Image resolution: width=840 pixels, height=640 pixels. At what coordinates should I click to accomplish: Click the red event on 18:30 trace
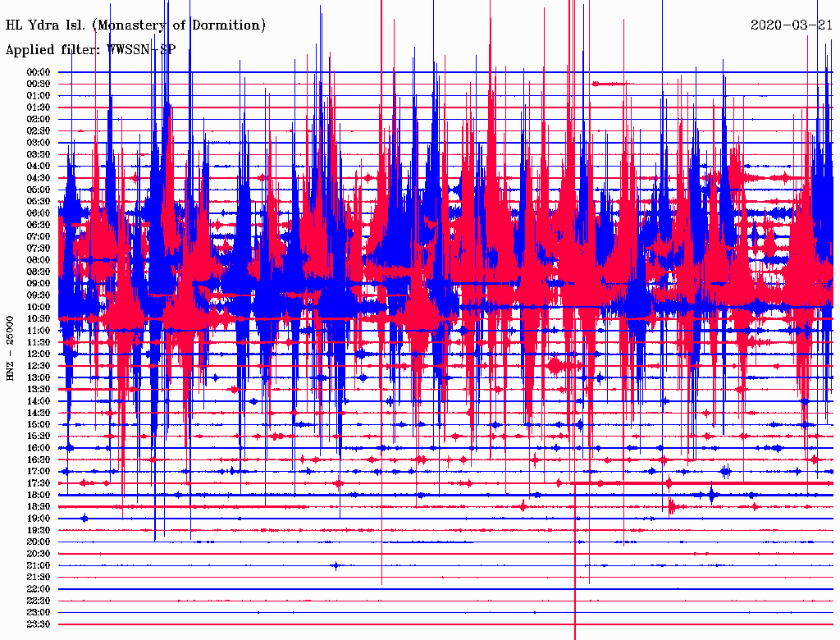pyautogui.click(x=673, y=506)
